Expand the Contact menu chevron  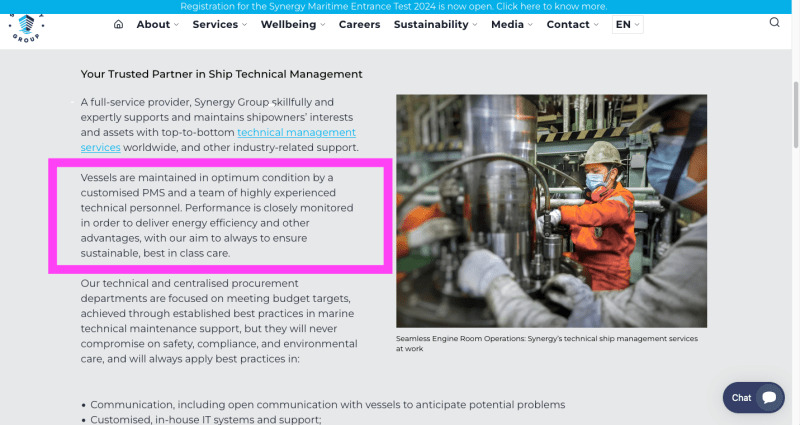(x=596, y=24)
